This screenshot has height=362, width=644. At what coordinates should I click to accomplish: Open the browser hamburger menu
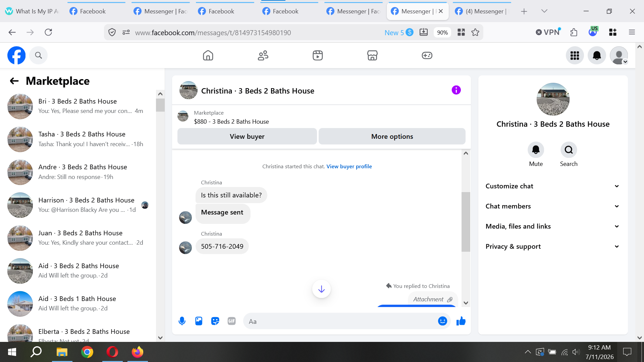(x=632, y=32)
